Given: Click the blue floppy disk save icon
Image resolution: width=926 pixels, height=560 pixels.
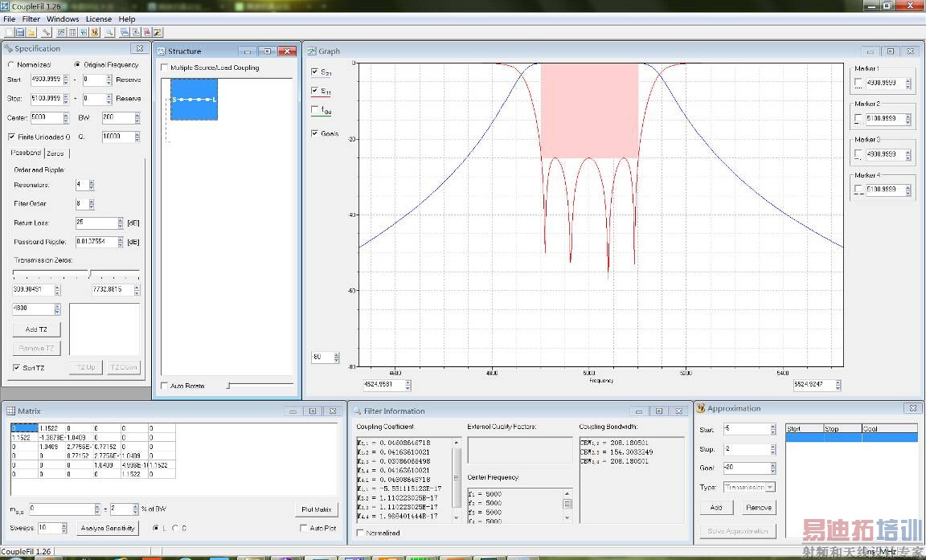Looking at the screenshot, I should click(x=20, y=32).
